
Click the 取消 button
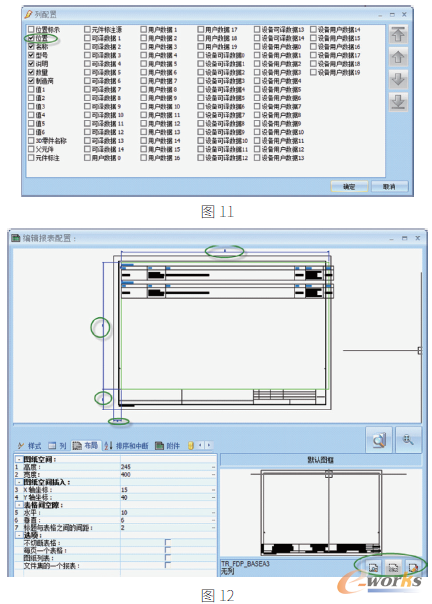coord(389,187)
